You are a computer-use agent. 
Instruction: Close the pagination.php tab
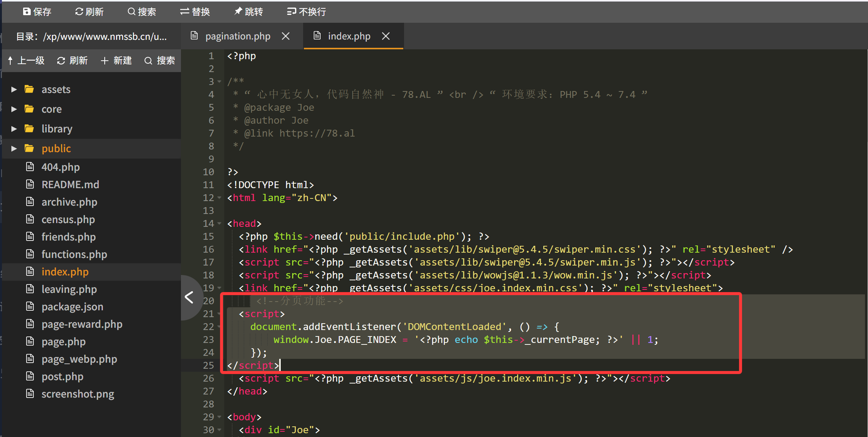pyautogui.click(x=286, y=36)
